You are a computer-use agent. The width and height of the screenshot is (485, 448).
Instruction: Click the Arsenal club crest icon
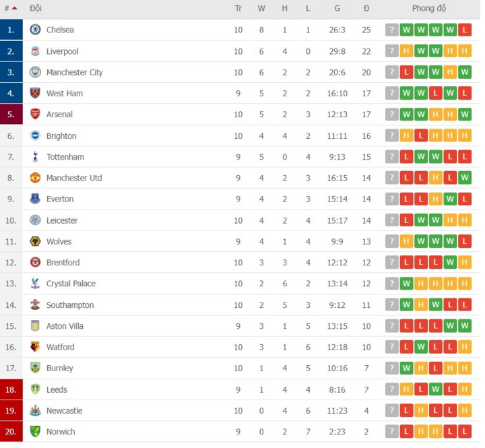click(35, 115)
